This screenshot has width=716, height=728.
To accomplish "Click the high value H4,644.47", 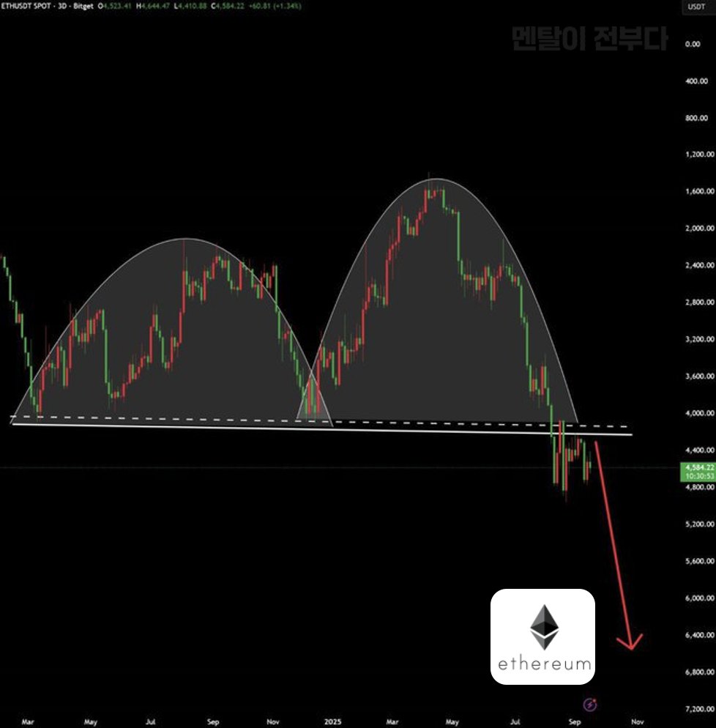I will coord(153,6).
